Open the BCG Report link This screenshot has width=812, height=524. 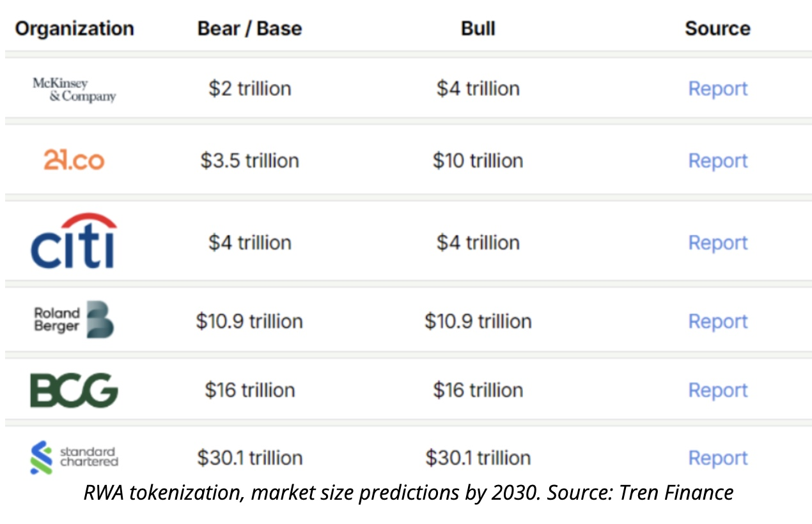click(x=717, y=390)
